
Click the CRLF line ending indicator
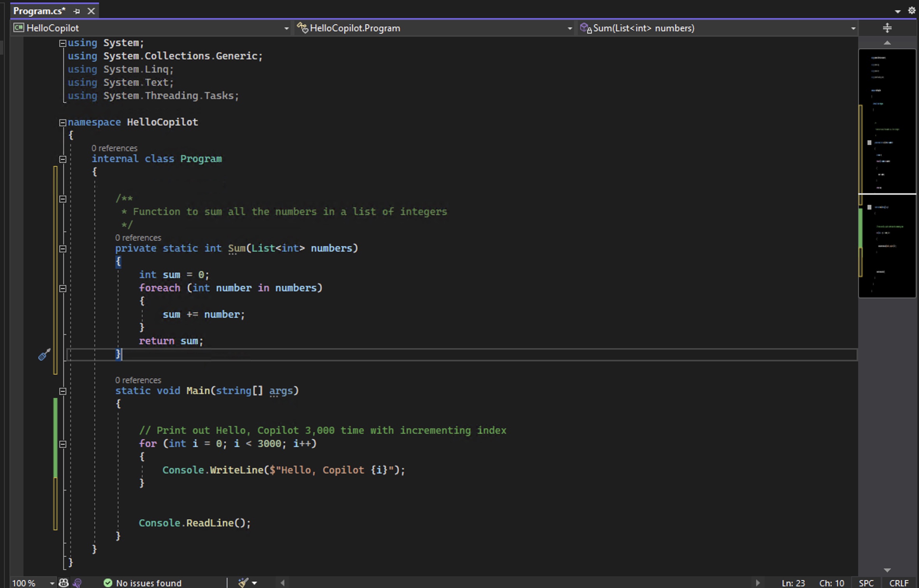click(899, 583)
